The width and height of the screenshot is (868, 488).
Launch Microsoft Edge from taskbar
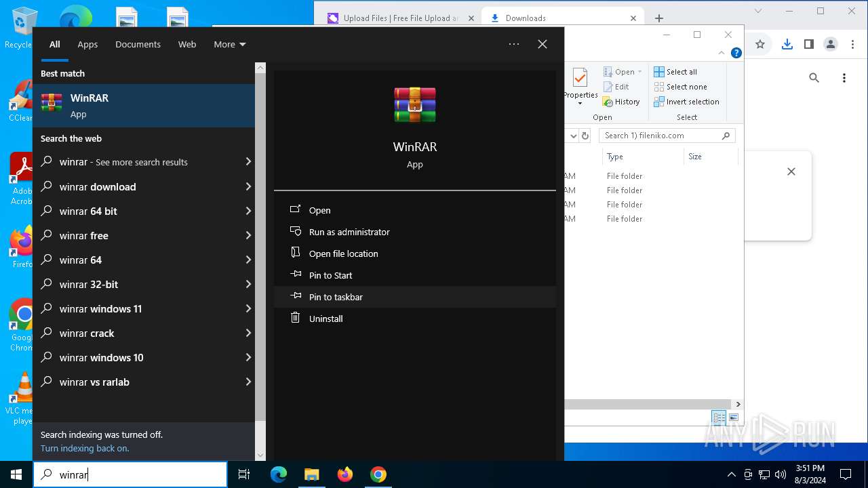(279, 474)
